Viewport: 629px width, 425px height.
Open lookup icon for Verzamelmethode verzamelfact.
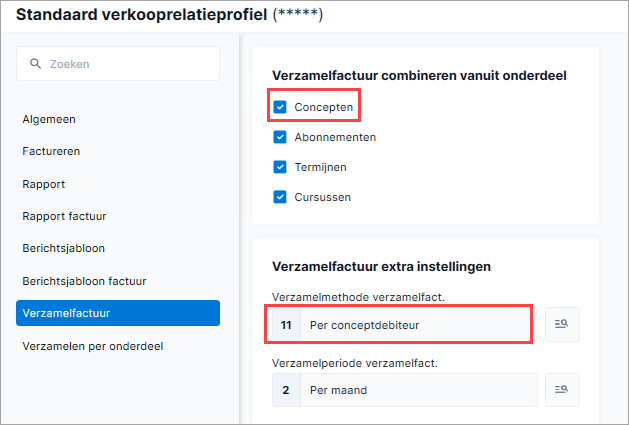(x=562, y=324)
